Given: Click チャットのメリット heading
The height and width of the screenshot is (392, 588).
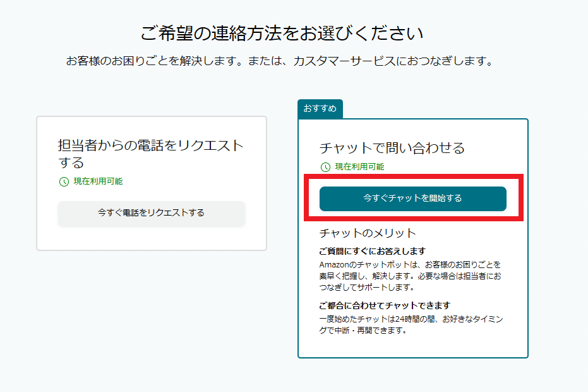Looking at the screenshot, I should click(368, 233).
